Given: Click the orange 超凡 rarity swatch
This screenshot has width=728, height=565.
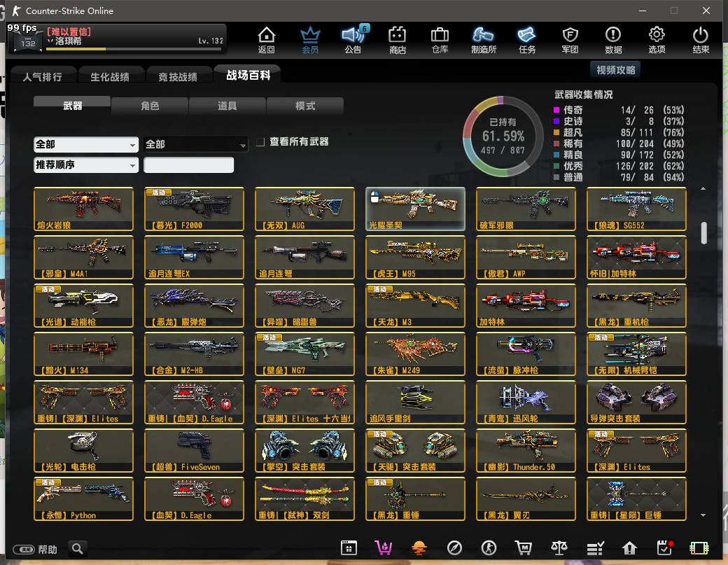Looking at the screenshot, I should pos(556,132).
